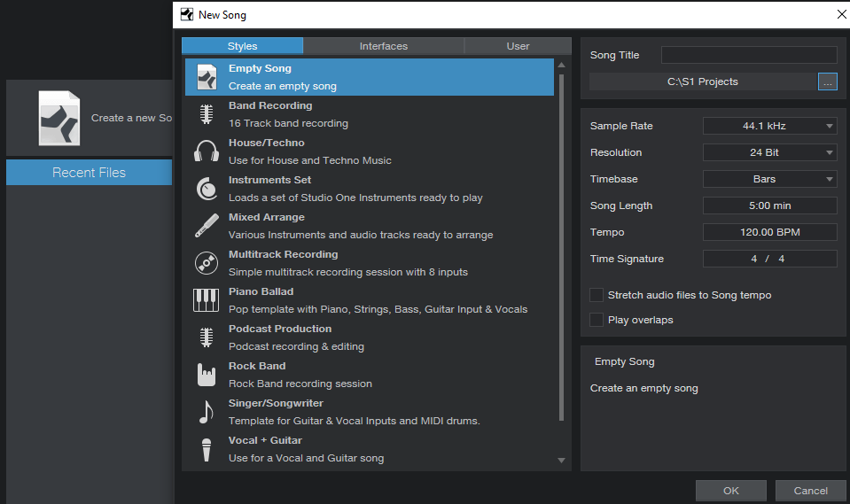
Task: Toggle the Play overlaps checkbox
Action: click(x=597, y=320)
